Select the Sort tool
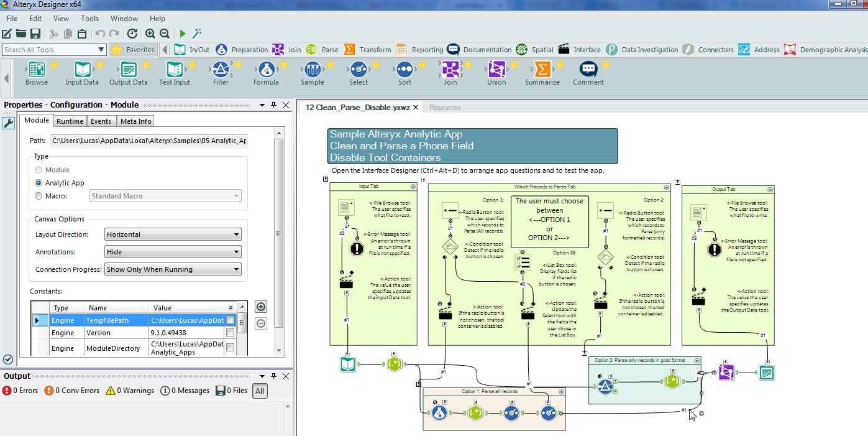 coord(404,74)
